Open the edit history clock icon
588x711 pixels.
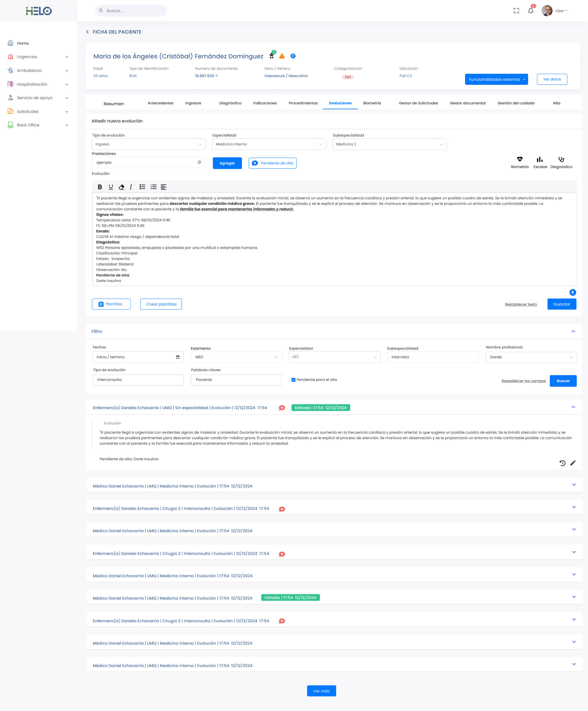562,463
